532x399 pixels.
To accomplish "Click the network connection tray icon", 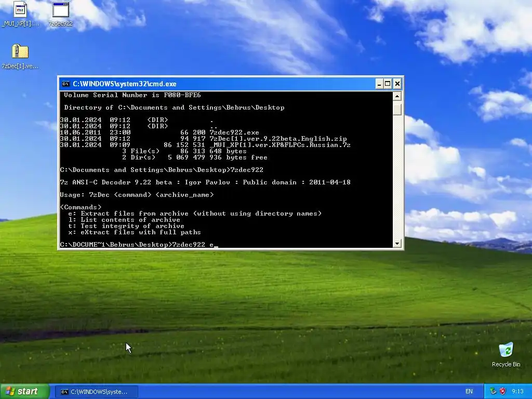I will (x=493, y=391).
